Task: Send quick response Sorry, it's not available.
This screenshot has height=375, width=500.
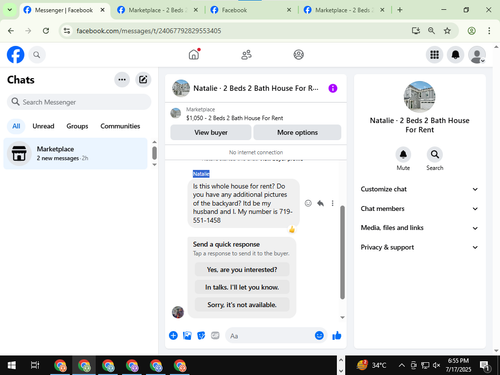Action: [242, 305]
